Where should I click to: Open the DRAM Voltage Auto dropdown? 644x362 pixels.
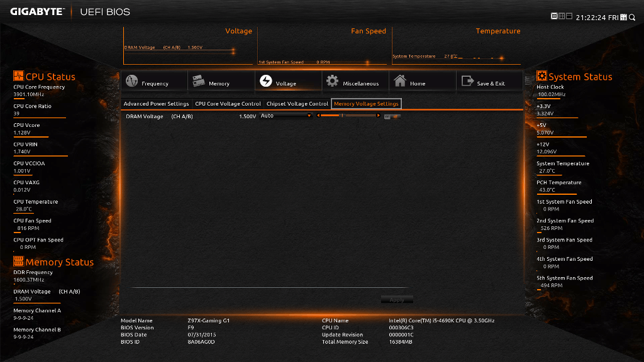click(286, 116)
